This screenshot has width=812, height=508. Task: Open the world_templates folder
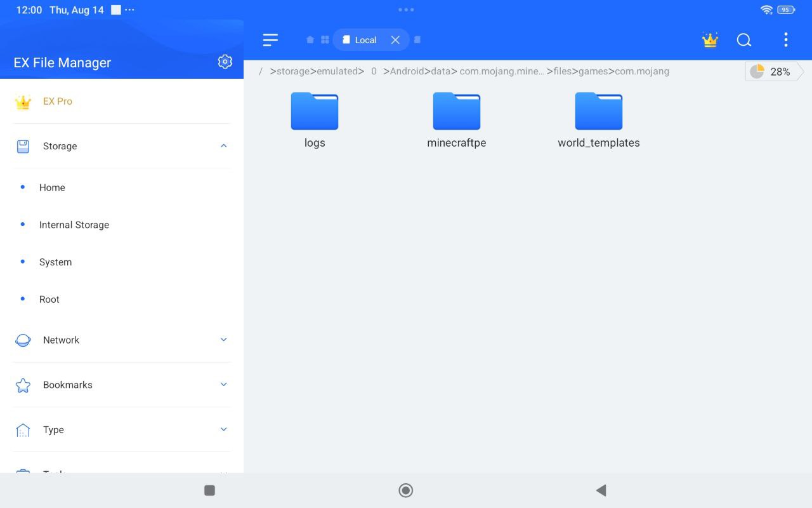pos(598,119)
